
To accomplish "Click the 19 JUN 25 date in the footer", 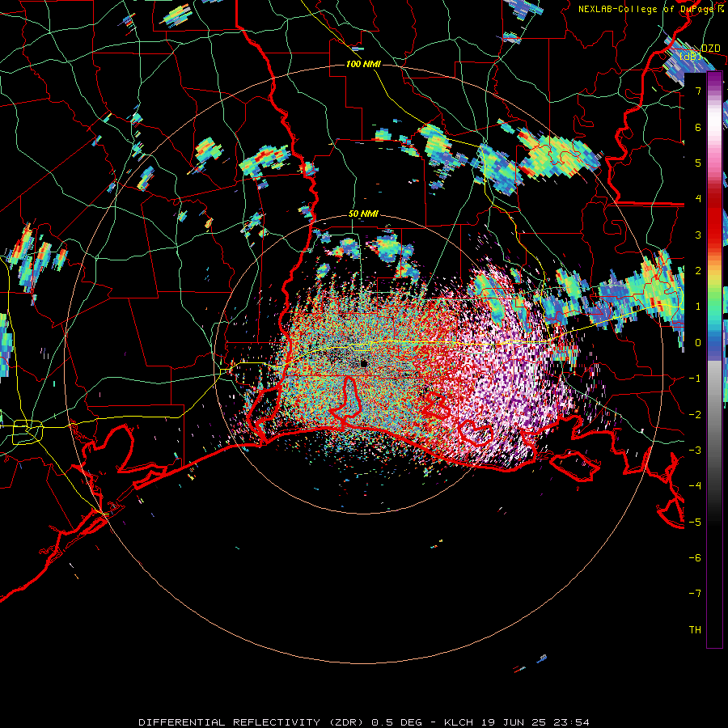I will coord(513,722).
